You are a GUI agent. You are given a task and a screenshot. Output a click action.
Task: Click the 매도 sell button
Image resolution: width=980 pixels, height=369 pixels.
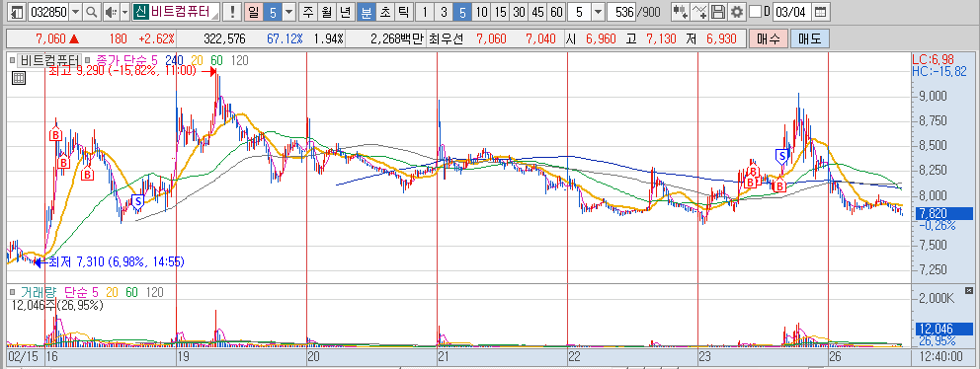[809, 38]
